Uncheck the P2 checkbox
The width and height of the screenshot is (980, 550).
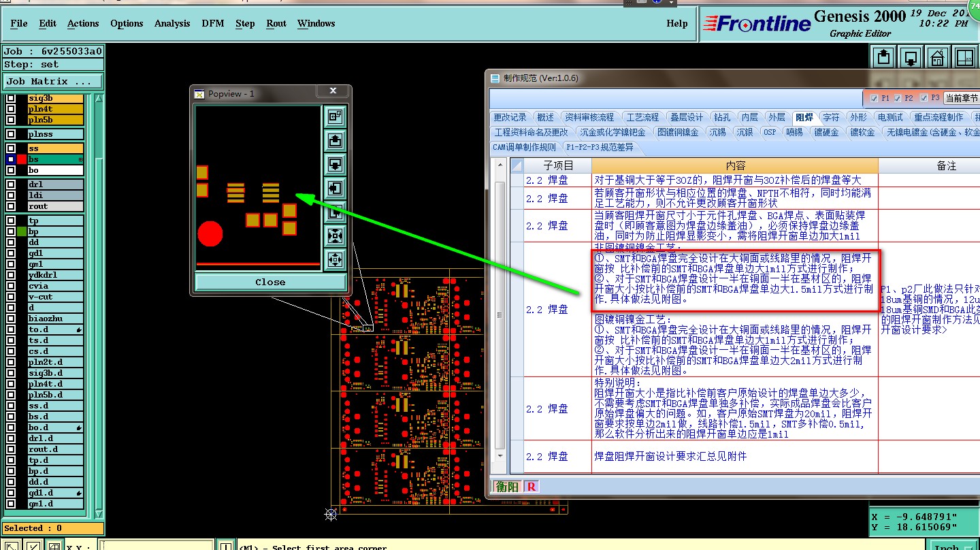(898, 98)
